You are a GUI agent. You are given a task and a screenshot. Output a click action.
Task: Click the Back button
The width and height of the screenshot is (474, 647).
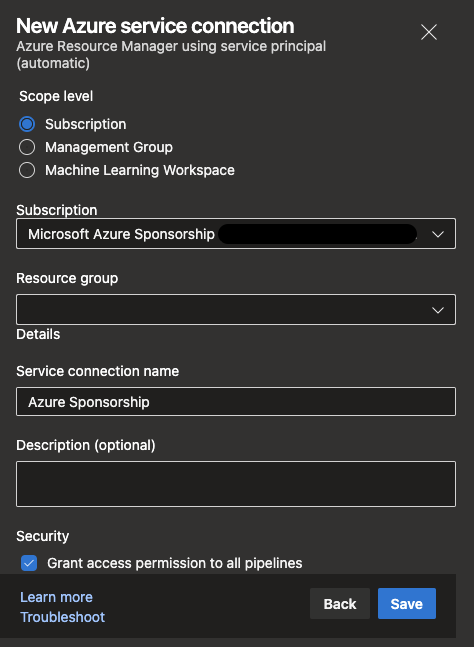[x=340, y=604]
